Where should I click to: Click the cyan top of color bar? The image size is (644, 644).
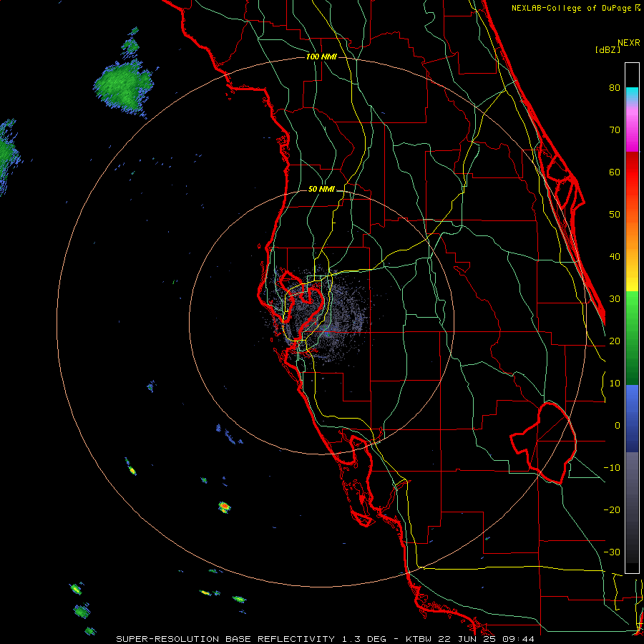pyautogui.click(x=632, y=94)
